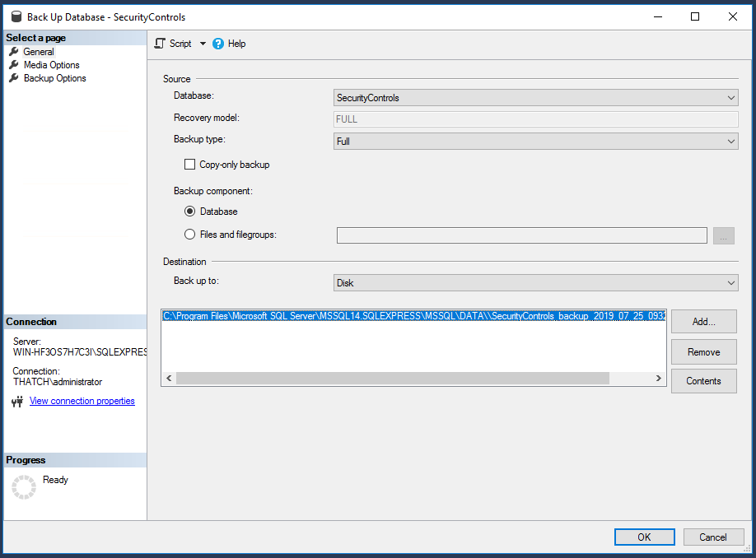Click the Media Options page icon
Screen dimensions: 756x558
[12, 64]
